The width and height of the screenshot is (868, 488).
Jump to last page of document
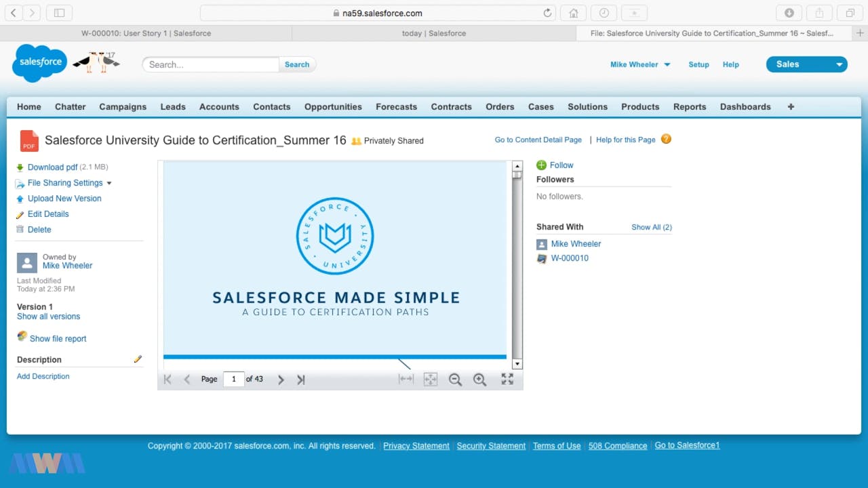[x=300, y=380]
